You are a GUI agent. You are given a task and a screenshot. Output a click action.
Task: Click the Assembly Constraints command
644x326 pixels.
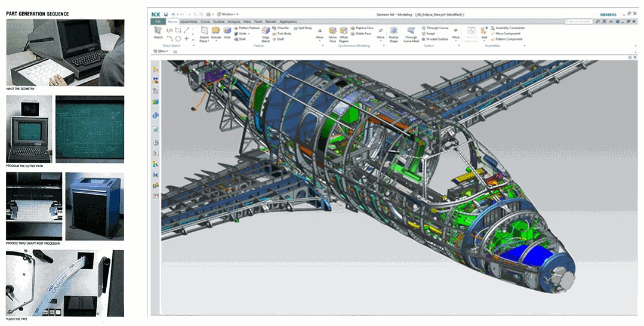pyautogui.click(x=508, y=28)
